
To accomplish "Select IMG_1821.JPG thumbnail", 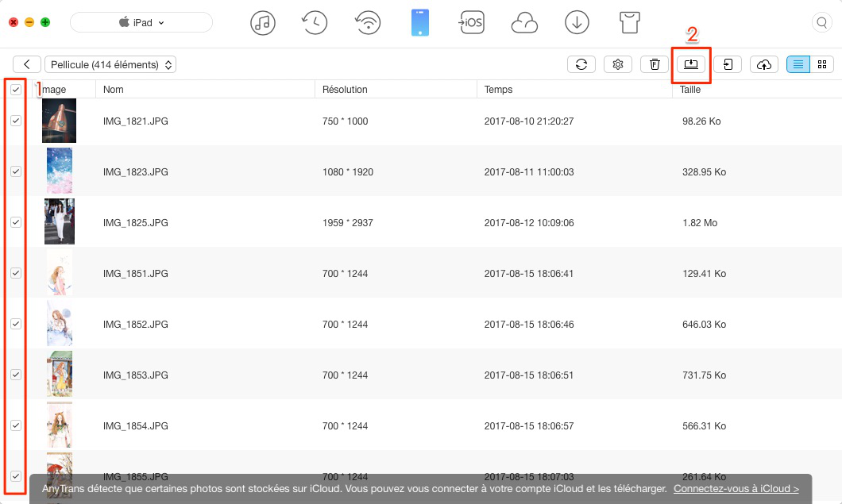I will pyautogui.click(x=59, y=121).
